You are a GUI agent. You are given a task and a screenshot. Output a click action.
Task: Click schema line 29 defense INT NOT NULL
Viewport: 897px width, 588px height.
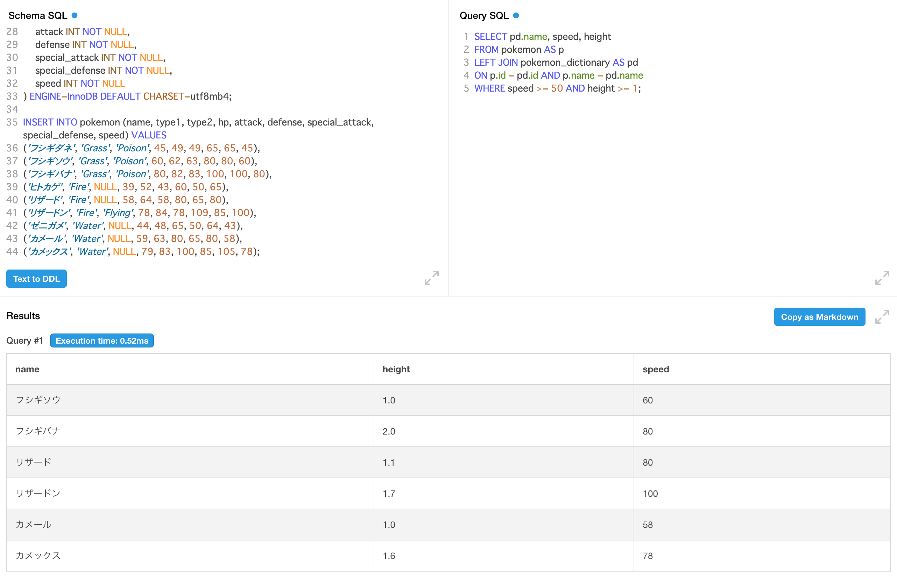(x=86, y=44)
